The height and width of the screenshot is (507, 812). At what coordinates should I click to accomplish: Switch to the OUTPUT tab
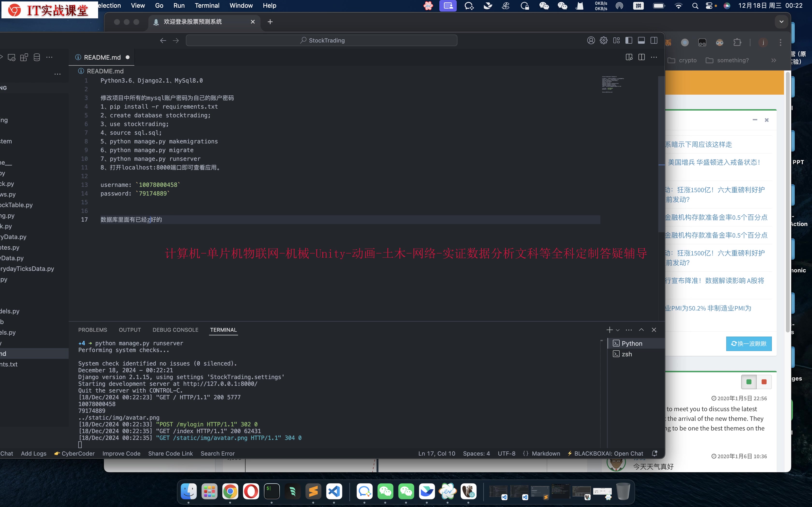click(130, 330)
